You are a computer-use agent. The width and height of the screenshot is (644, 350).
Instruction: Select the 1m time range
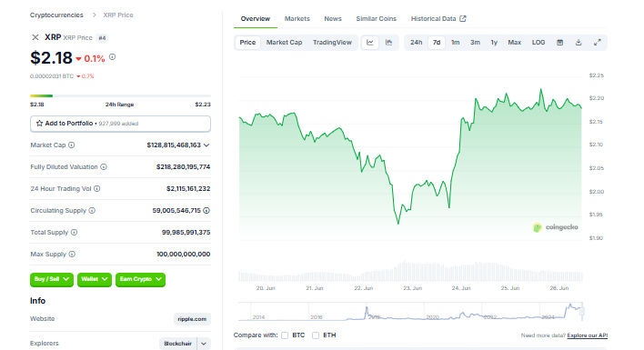point(456,42)
